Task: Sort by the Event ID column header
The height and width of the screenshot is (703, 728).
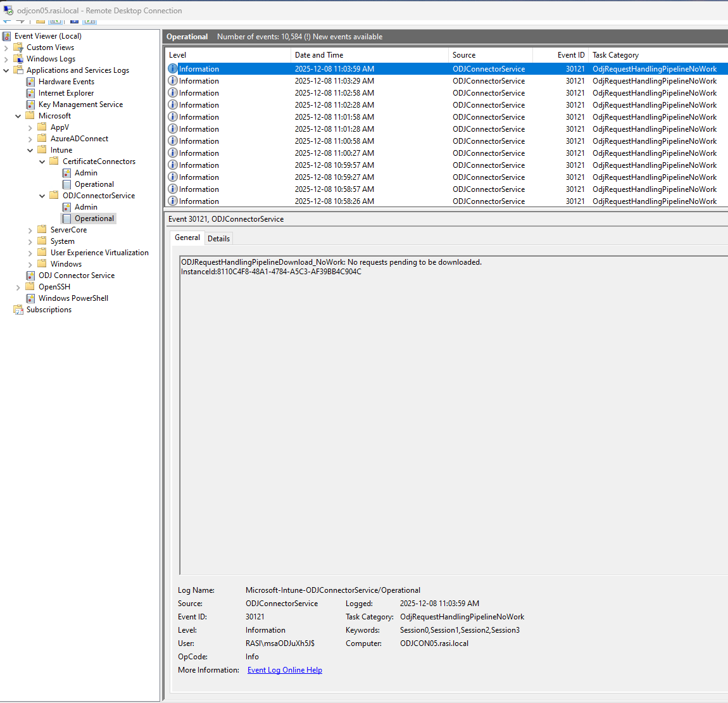Action: [x=560, y=55]
